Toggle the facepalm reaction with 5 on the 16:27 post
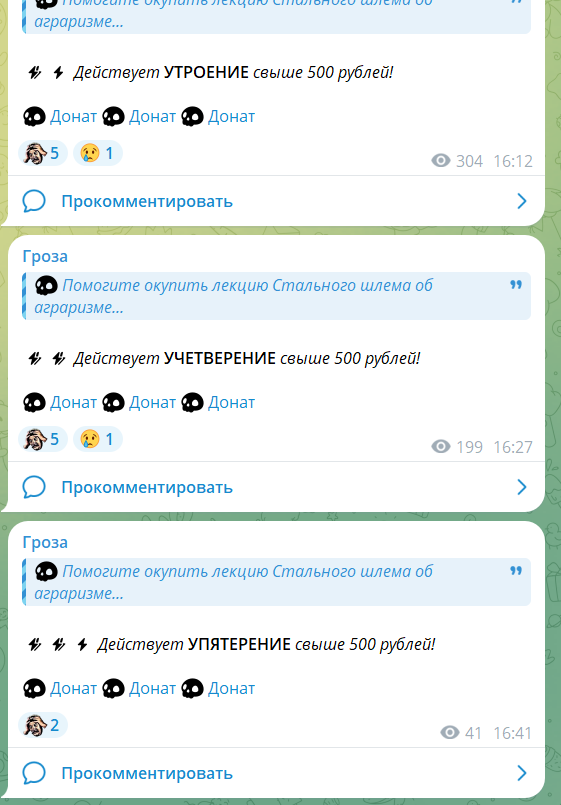This screenshot has width=561, height=805. click(x=43, y=439)
